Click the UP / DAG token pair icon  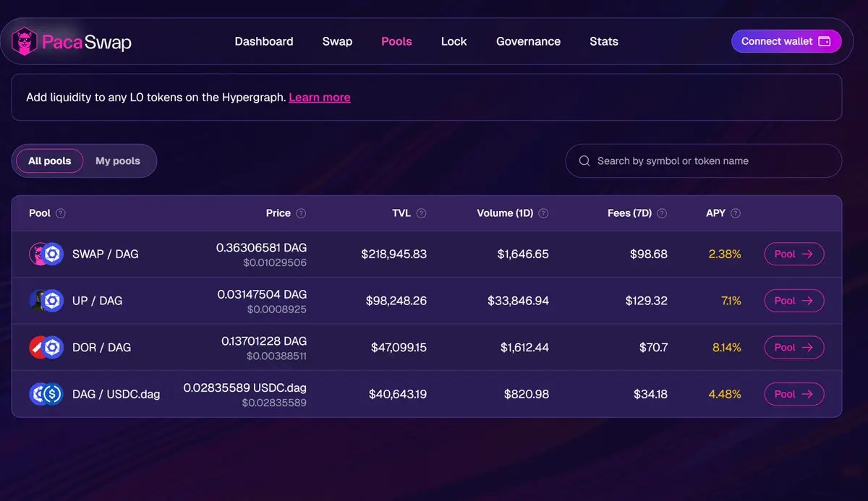click(x=46, y=301)
